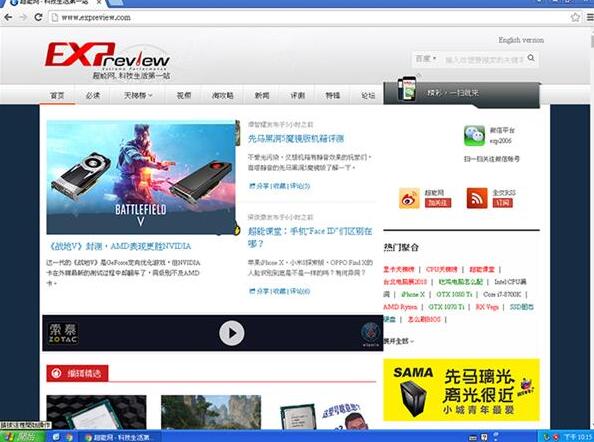The width and height of the screenshot is (594, 442).
Task: Open the 新闻 navigation tab
Action: click(x=262, y=95)
